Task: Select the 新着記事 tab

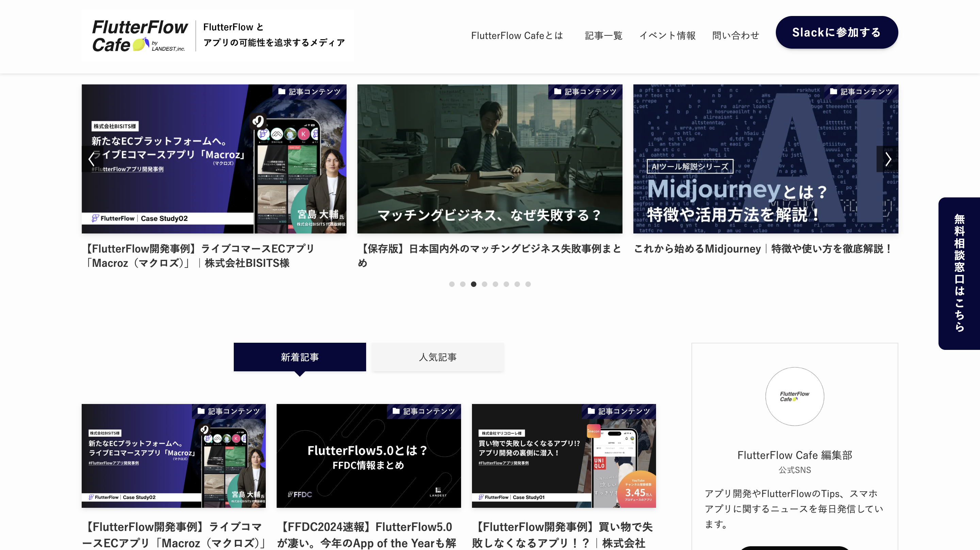Action: [299, 357]
